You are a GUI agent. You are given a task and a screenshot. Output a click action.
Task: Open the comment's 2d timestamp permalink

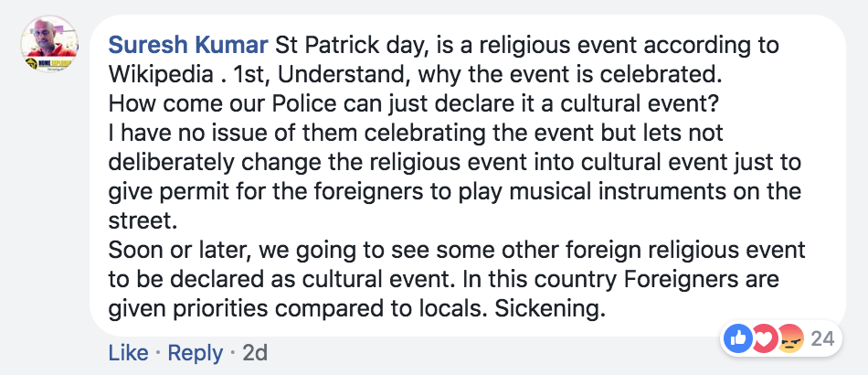pyautogui.click(x=255, y=353)
